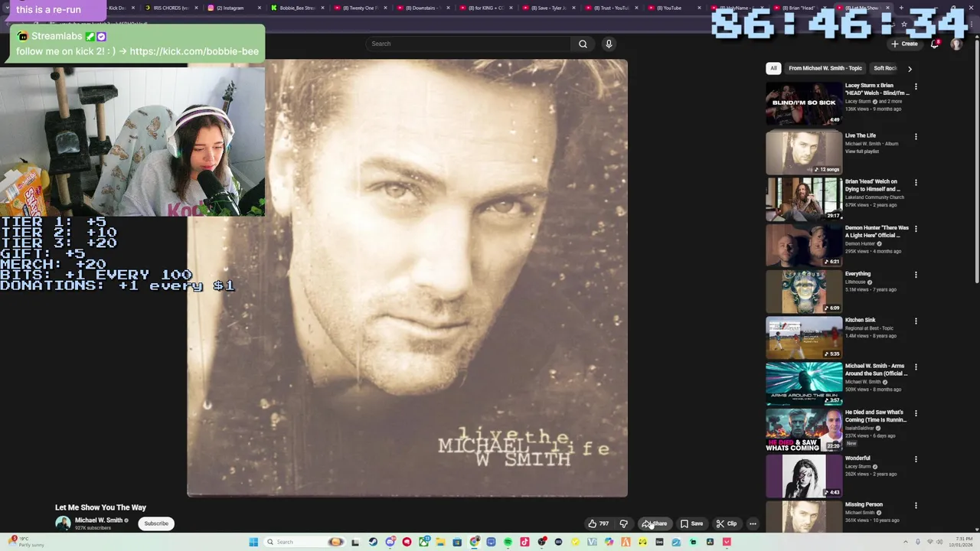Image resolution: width=980 pixels, height=551 pixels.
Task: Click Kitchen Sink video title
Action: tap(860, 320)
